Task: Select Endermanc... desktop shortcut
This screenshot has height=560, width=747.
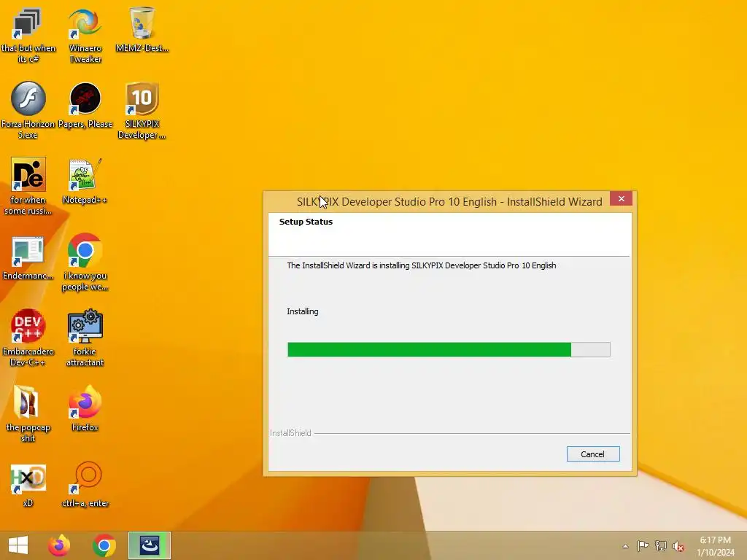Action: 28,257
